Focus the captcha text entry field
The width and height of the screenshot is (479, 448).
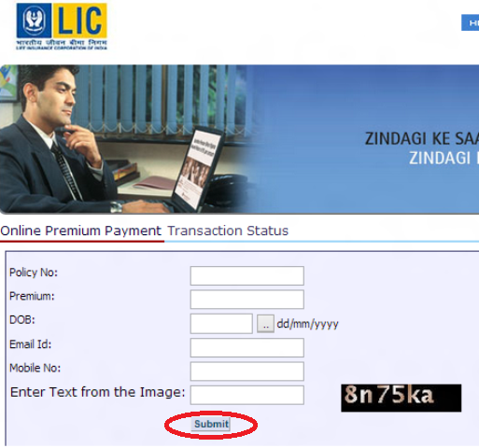pyautogui.click(x=247, y=395)
